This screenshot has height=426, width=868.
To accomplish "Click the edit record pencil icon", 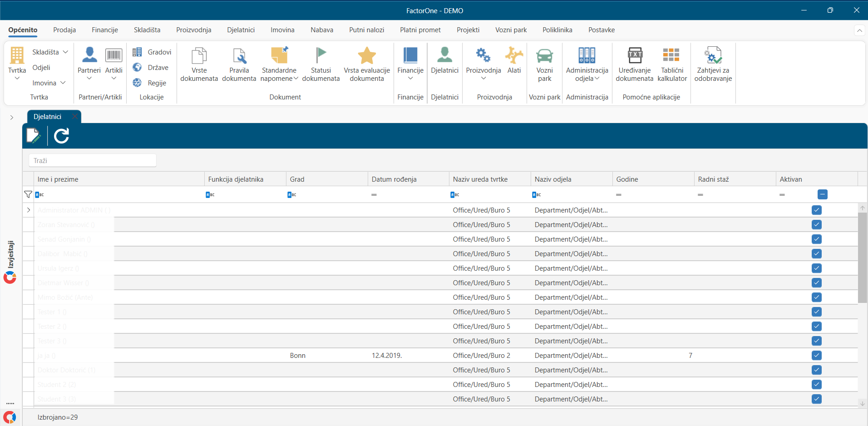I will (x=34, y=136).
